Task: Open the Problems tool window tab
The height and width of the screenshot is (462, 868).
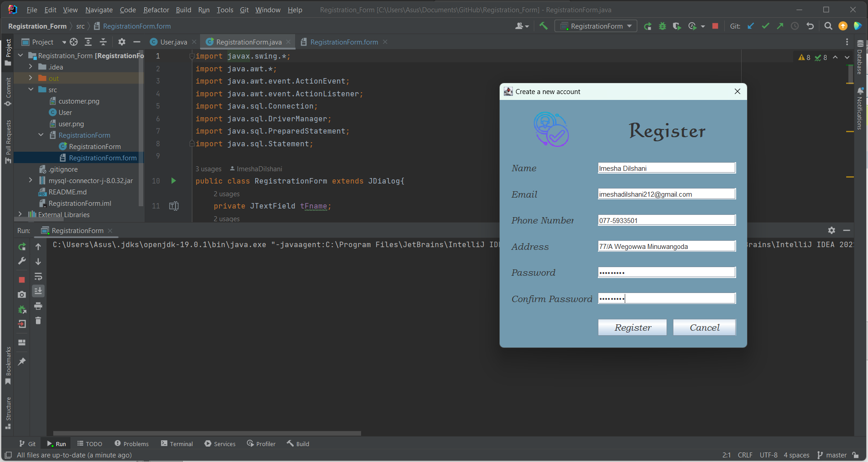Action: click(131, 444)
